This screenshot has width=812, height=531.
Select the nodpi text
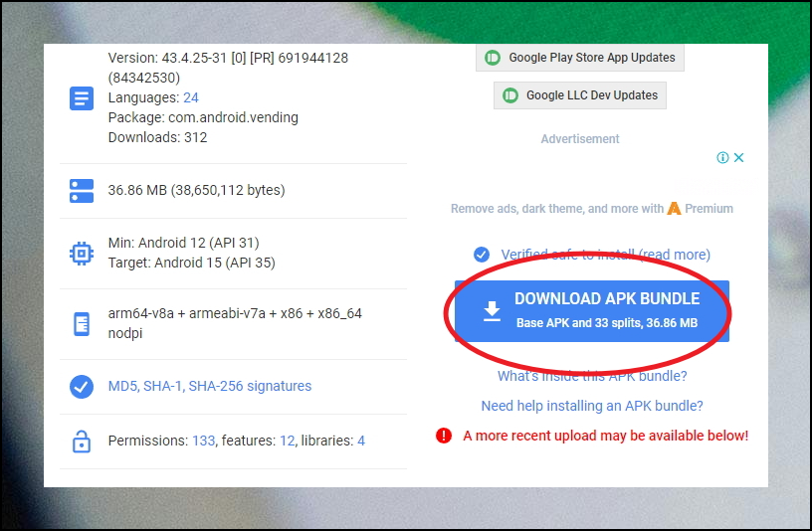tap(124, 333)
